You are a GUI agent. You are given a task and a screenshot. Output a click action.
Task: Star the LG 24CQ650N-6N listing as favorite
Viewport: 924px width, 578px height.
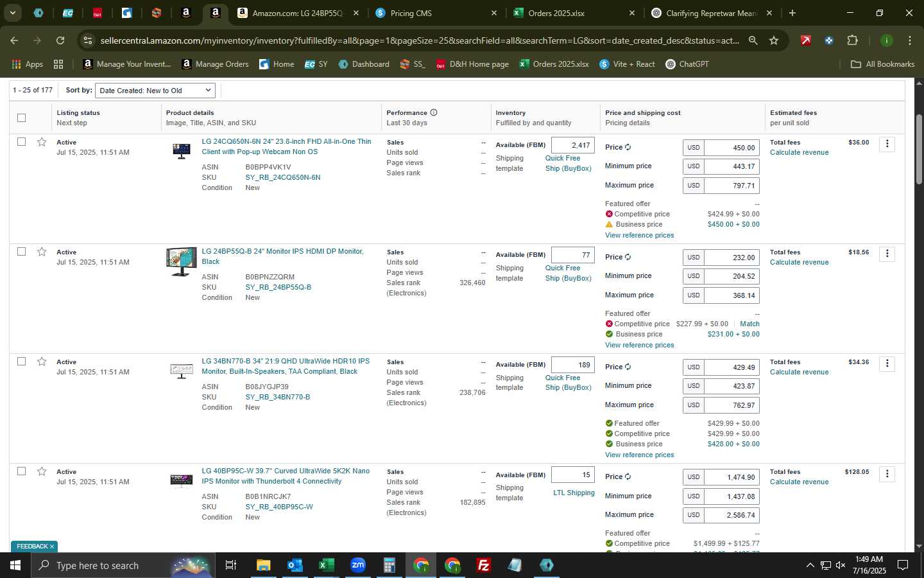pos(42,142)
